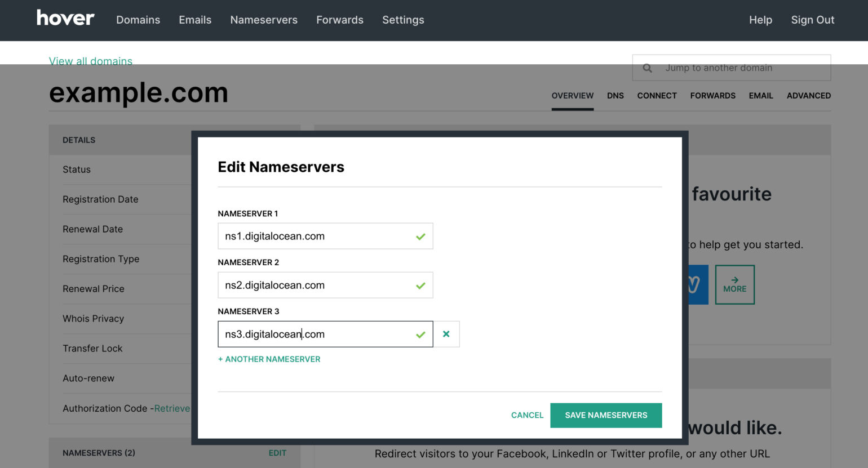The width and height of the screenshot is (868, 468).
Task: Switch to the ADVANCED tab
Action: click(x=808, y=96)
